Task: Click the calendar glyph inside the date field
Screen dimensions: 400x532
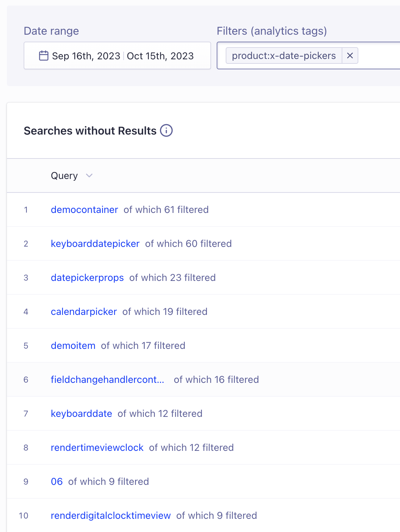Action: pyautogui.click(x=43, y=55)
